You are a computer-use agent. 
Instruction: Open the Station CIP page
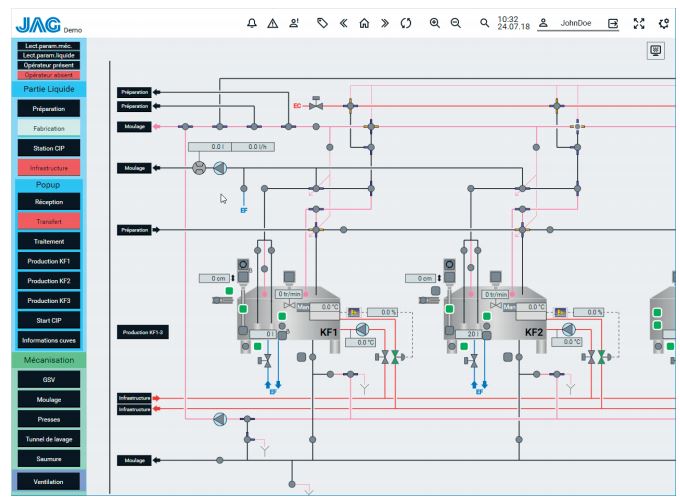point(49,148)
